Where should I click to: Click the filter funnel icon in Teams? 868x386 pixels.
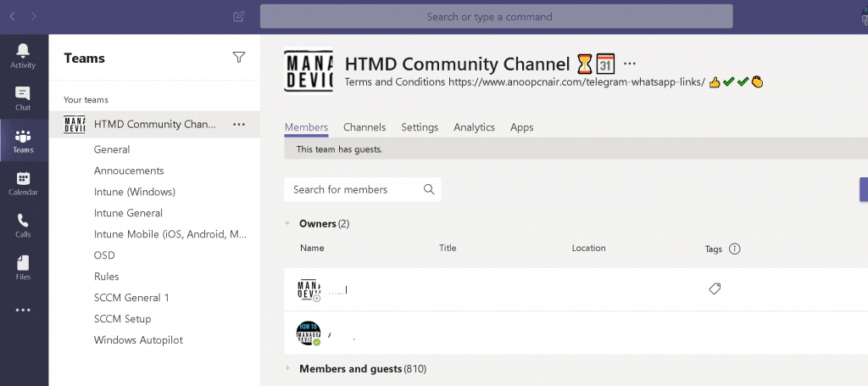tap(238, 57)
